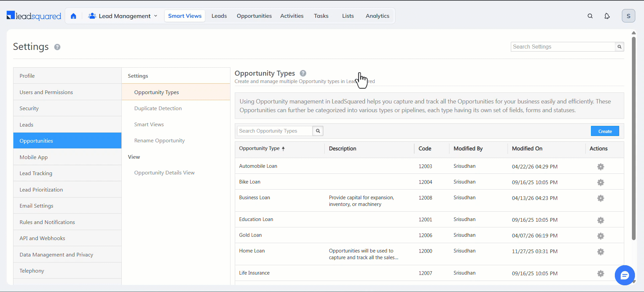Focus the Search Settings input field
This screenshot has height=292, width=644.
point(562,47)
